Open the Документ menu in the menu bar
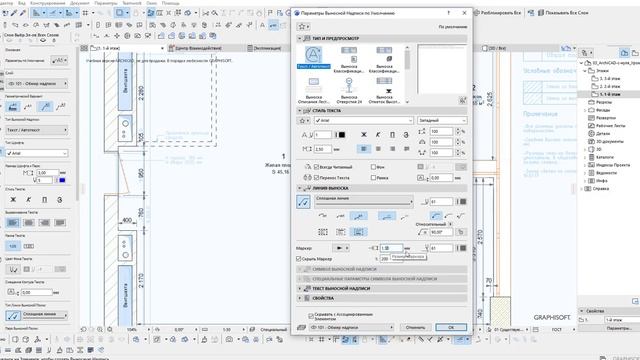This screenshot has width=640, height=360. [x=80, y=3]
